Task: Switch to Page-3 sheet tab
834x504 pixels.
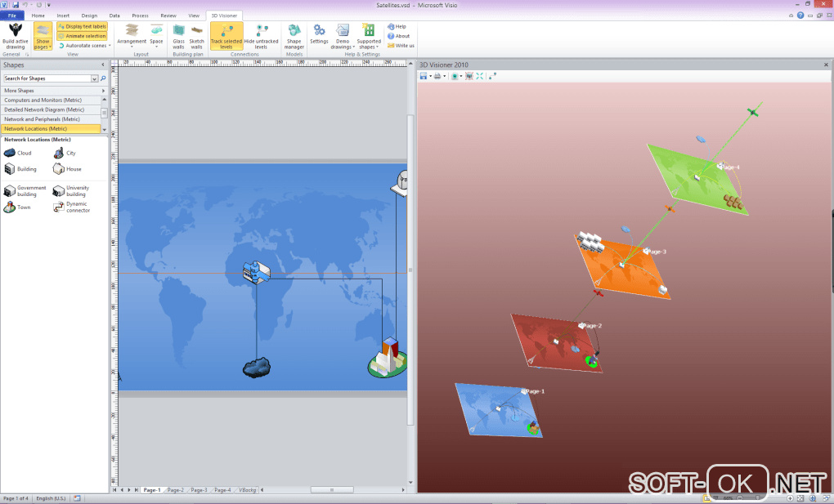Action: (x=199, y=490)
